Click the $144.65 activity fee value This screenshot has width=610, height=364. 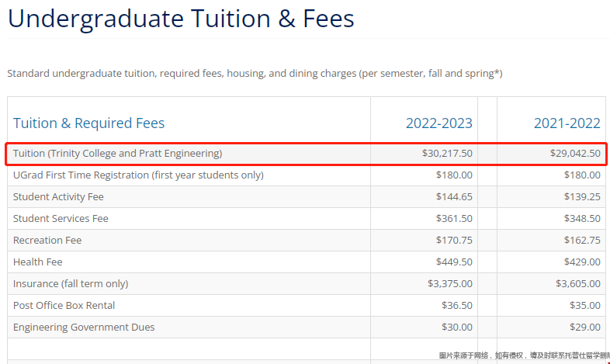[454, 196]
